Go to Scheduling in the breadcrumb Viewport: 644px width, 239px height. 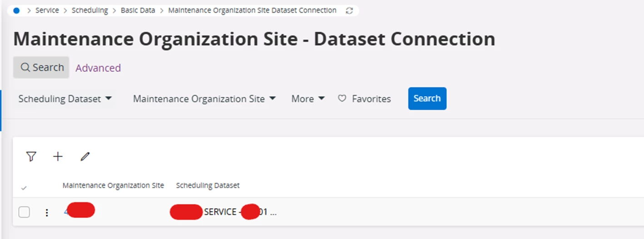90,10
